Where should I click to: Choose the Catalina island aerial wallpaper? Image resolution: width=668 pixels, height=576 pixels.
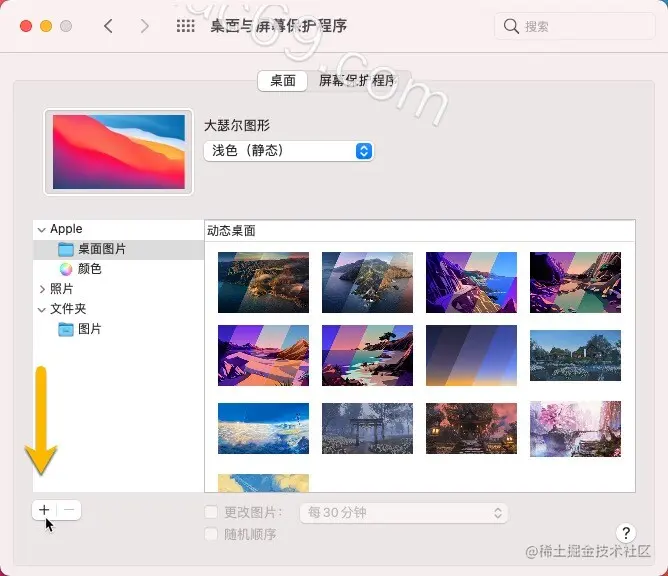(367, 282)
